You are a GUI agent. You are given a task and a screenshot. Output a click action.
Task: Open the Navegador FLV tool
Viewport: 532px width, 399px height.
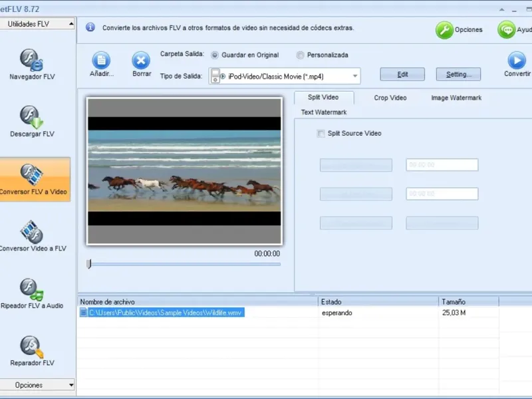(x=32, y=65)
